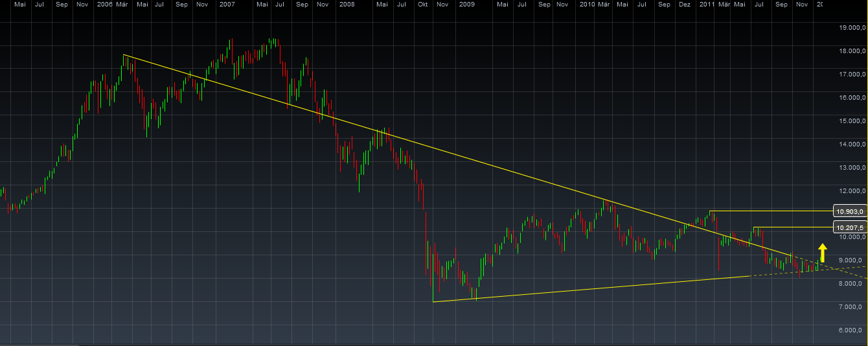Click the 12.000,0 axis label
Screen dimensions: 868x346
pos(852,191)
